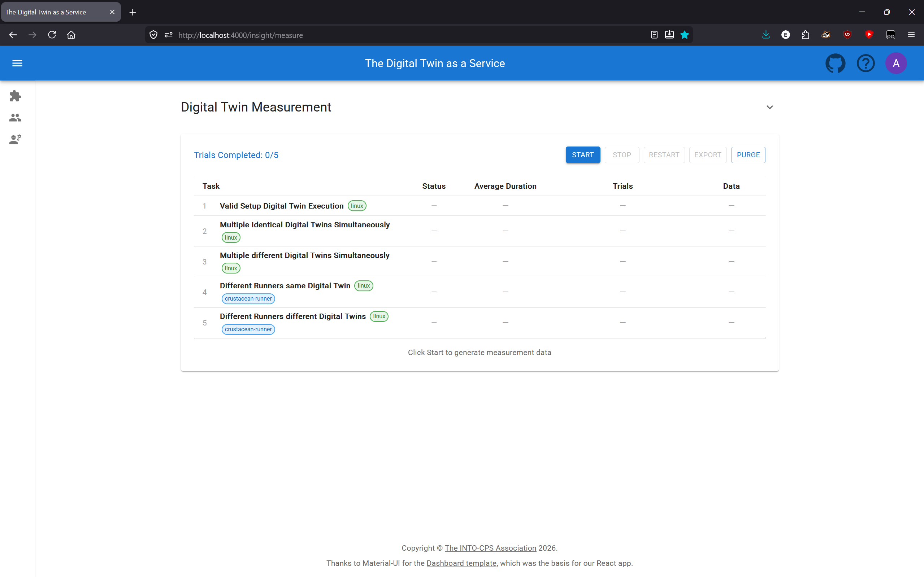Toggle the bookmark star

coord(685,35)
